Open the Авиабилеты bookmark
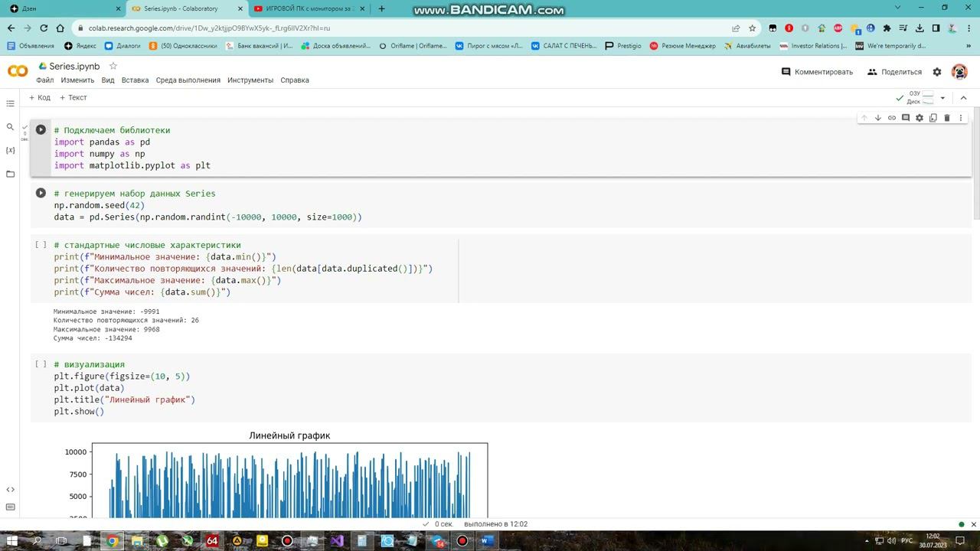The width and height of the screenshot is (980, 551). [746, 46]
